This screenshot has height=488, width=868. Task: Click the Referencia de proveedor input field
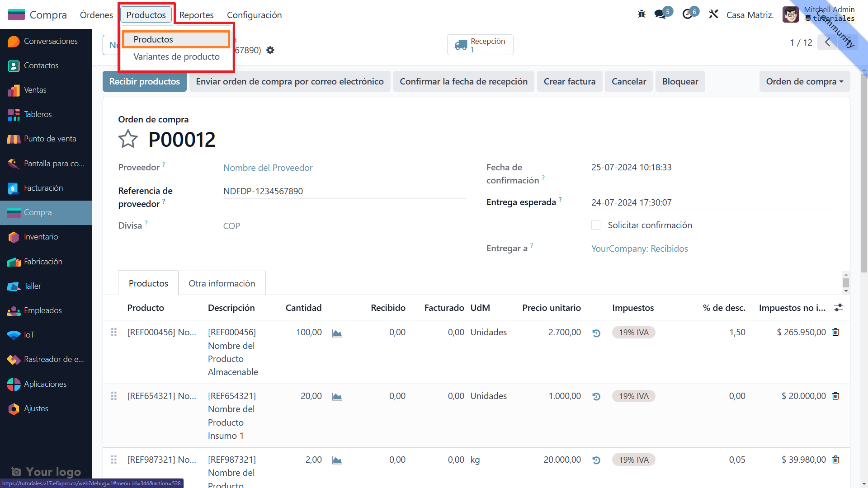[x=344, y=191]
